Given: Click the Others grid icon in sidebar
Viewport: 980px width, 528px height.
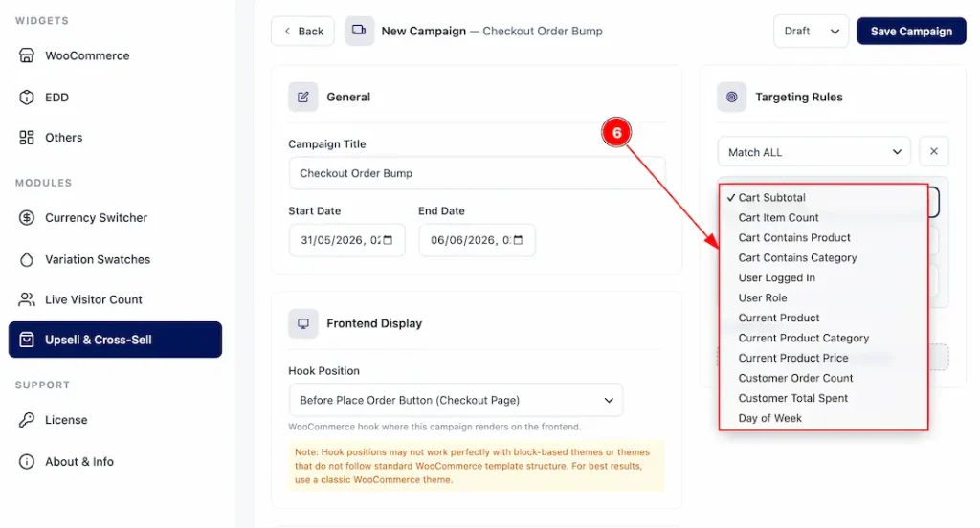Looking at the screenshot, I should (26, 138).
